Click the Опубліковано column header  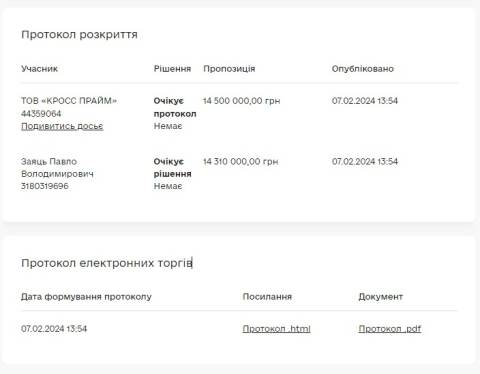(363, 69)
